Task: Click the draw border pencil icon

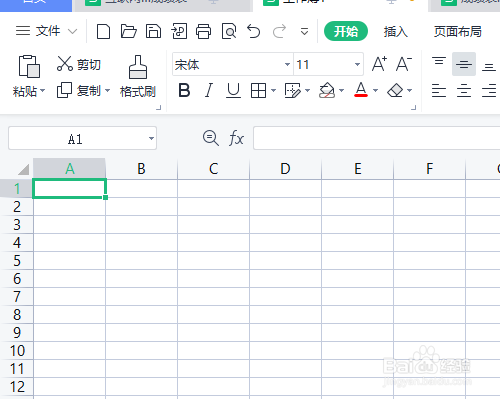Action: (x=293, y=90)
